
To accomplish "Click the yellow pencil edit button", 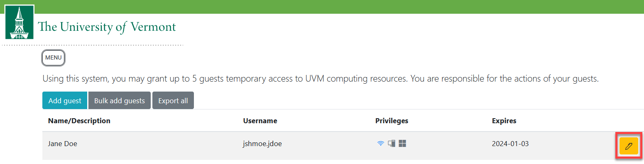I will click(629, 146).
